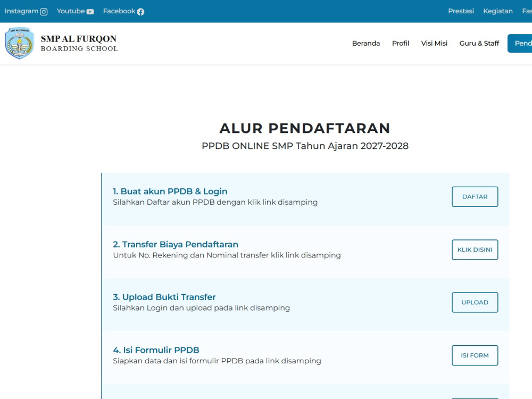
Task: Click the Youtube play icon
Action: pos(90,12)
